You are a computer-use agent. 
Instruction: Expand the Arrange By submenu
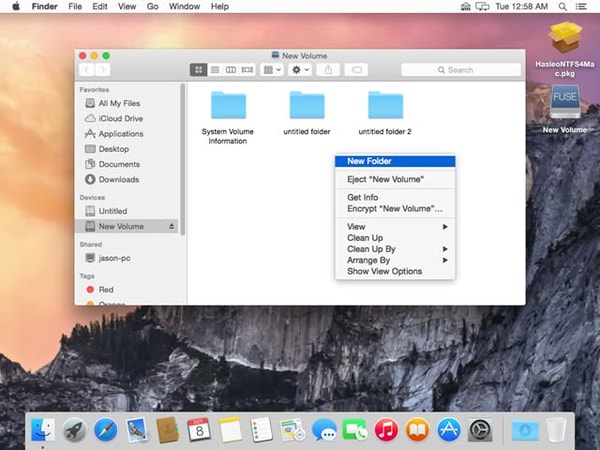[x=395, y=260]
